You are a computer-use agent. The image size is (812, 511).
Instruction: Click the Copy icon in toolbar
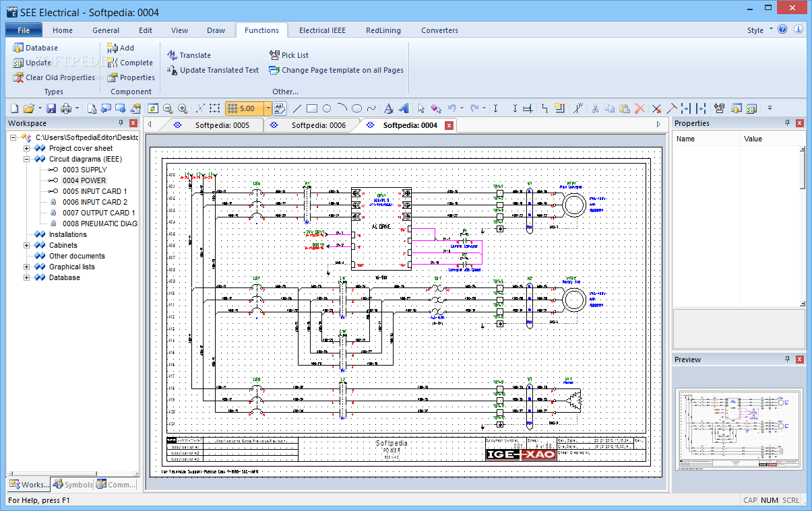coord(610,108)
